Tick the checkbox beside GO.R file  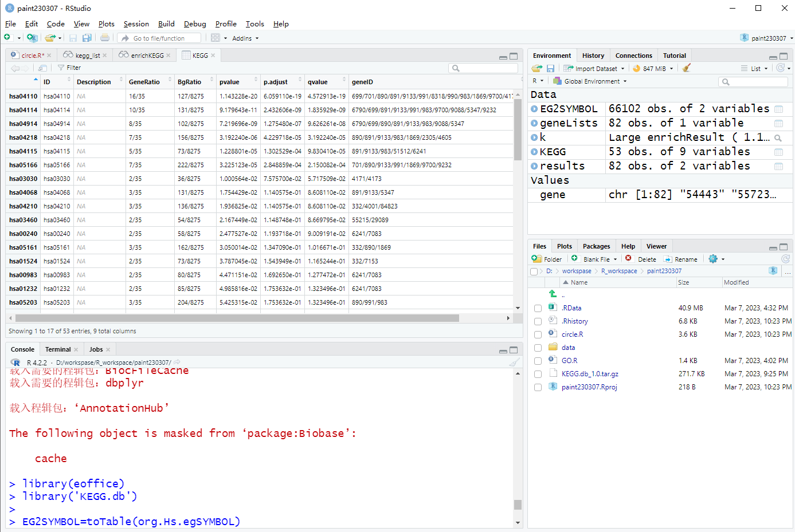[x=538, y=361]
